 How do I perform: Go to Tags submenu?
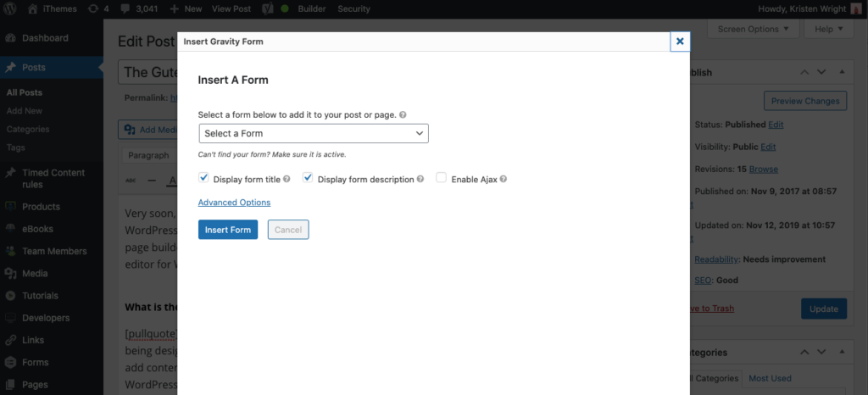click(15, 147)
